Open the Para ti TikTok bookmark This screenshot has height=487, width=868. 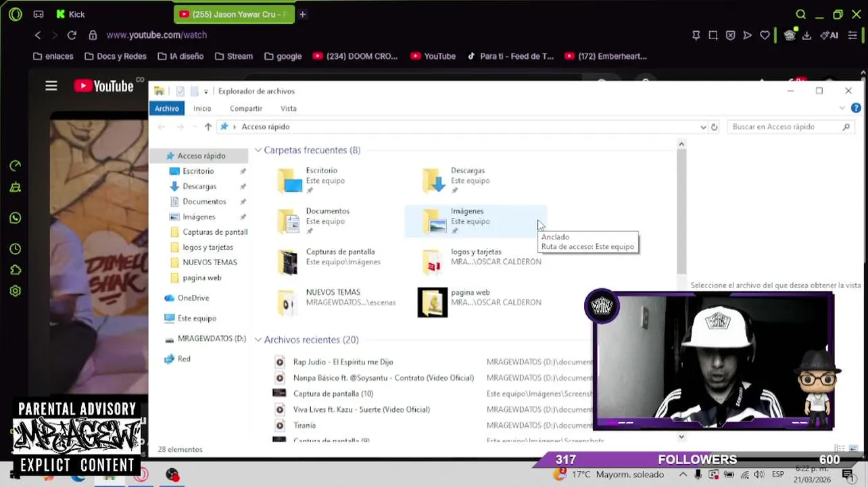(x=510, y=56)
